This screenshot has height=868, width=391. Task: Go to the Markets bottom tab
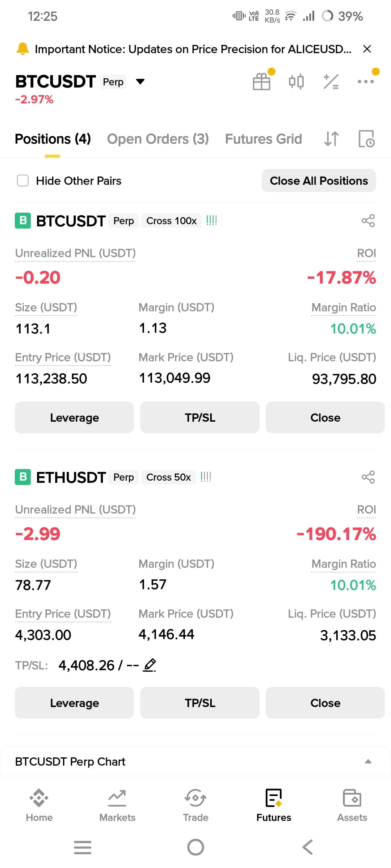pos(117,806)
